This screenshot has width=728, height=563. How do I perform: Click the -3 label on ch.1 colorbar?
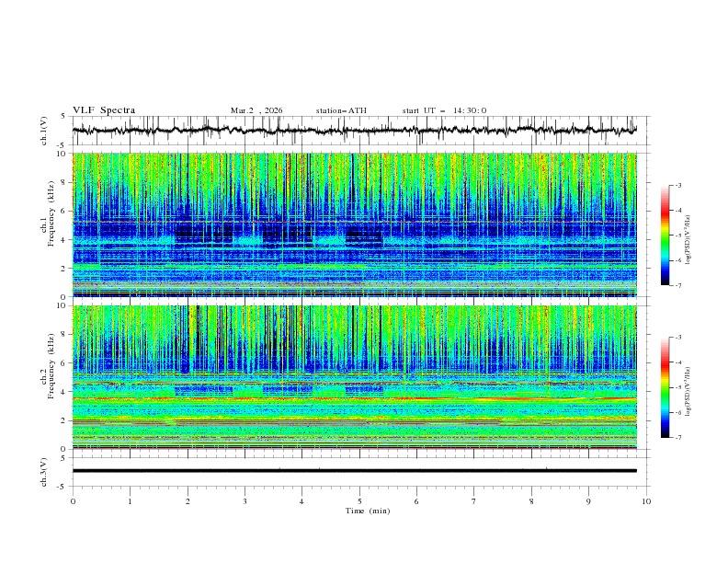tap(677, 185)
